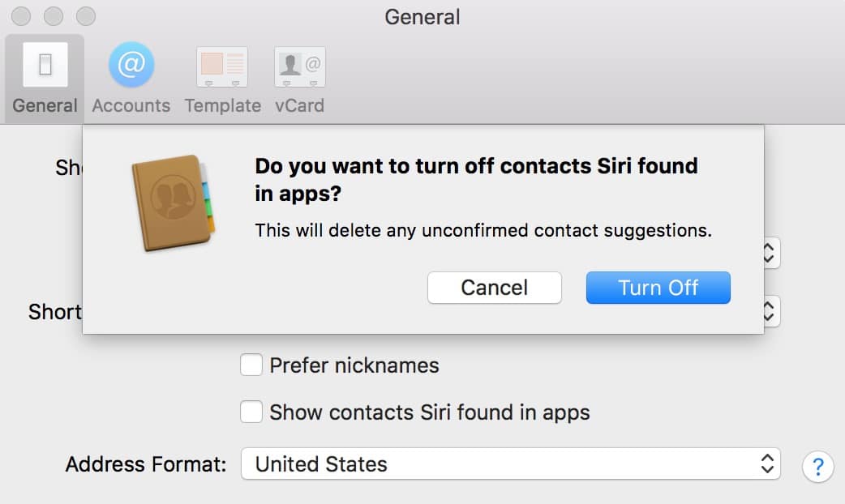This screenshot has width=845, height=504.
Task: Click the blue @ Accounts icon
Action: pyautogui.click(x=131, y=65)
